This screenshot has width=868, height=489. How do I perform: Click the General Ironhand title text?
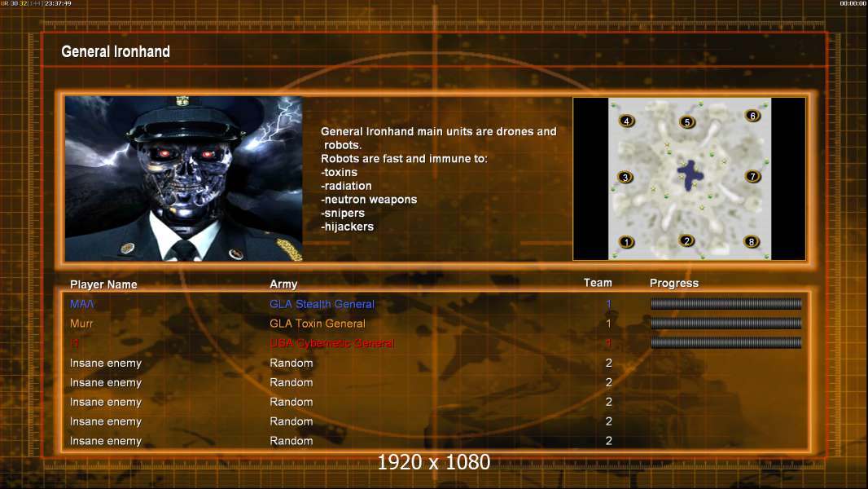pyautogui.click(x=116, y=51)
